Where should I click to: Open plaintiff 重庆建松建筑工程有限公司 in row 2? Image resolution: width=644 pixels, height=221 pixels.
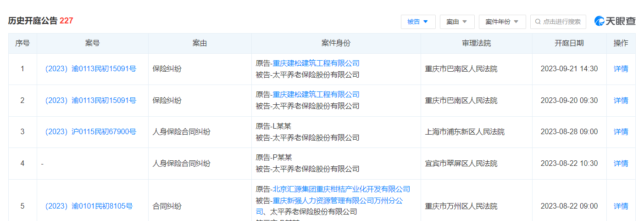[316, 95]
